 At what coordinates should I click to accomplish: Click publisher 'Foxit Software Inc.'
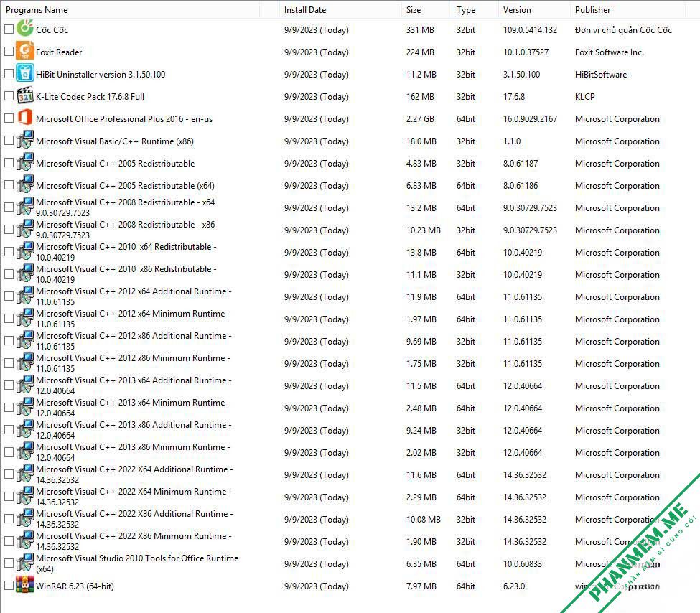tap(610, 52)
